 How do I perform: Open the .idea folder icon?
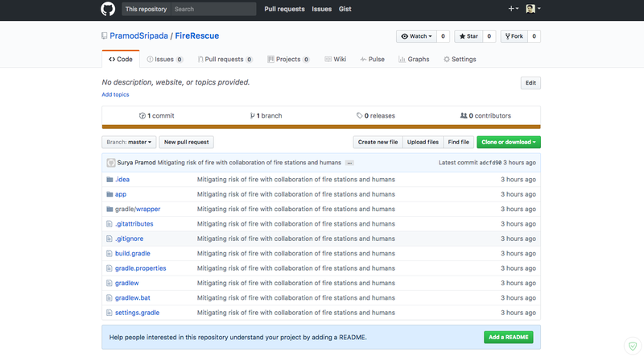coord(109,180)
